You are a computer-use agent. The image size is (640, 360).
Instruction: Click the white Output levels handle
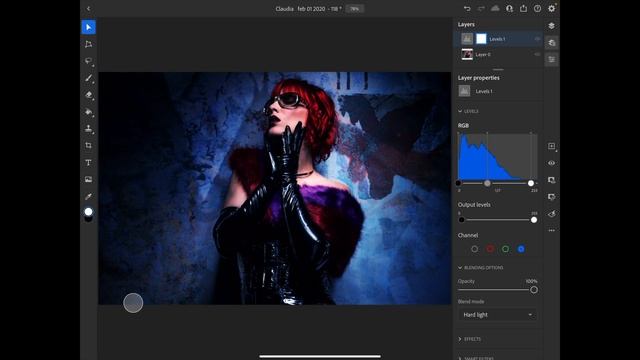click(534, 220)
